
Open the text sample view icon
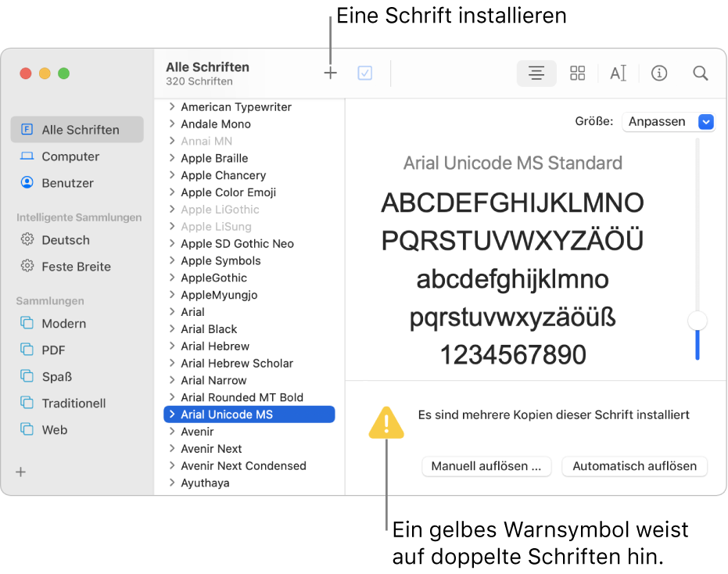coord(618,73)
